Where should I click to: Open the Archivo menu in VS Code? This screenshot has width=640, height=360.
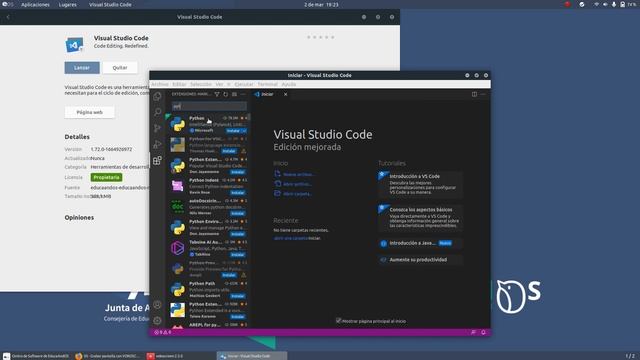tap(160, 84)
